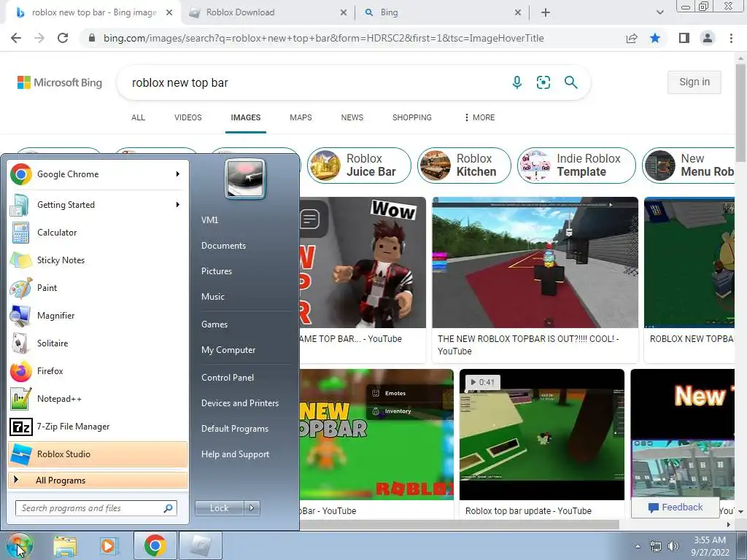
Task: Open the MORE dropdown in Bing
Action: click(479, 117)
